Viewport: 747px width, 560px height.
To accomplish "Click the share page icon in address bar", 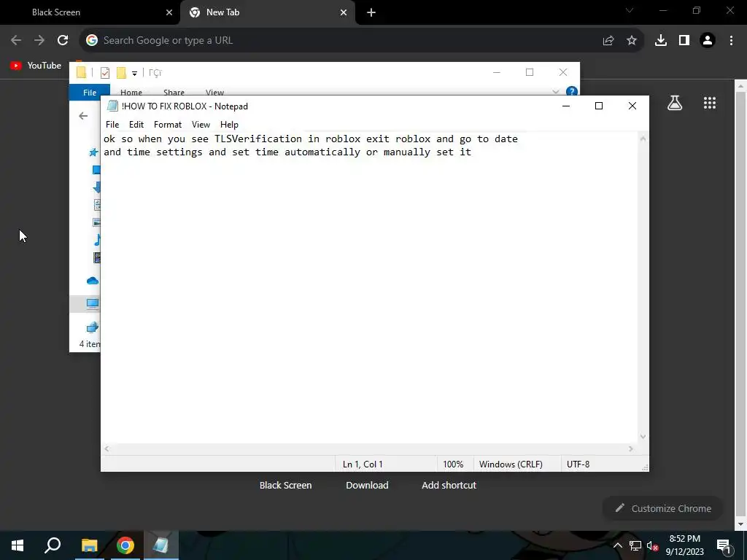I will click(x=608, y=41).
